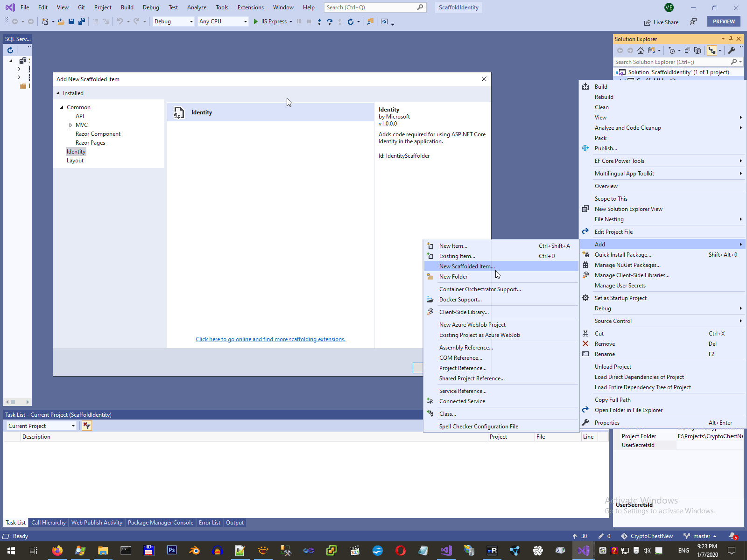
Task: Select Solution 'ScaffoldIdentity' node in Solution Explorer
Action: (x=678, y=72)
